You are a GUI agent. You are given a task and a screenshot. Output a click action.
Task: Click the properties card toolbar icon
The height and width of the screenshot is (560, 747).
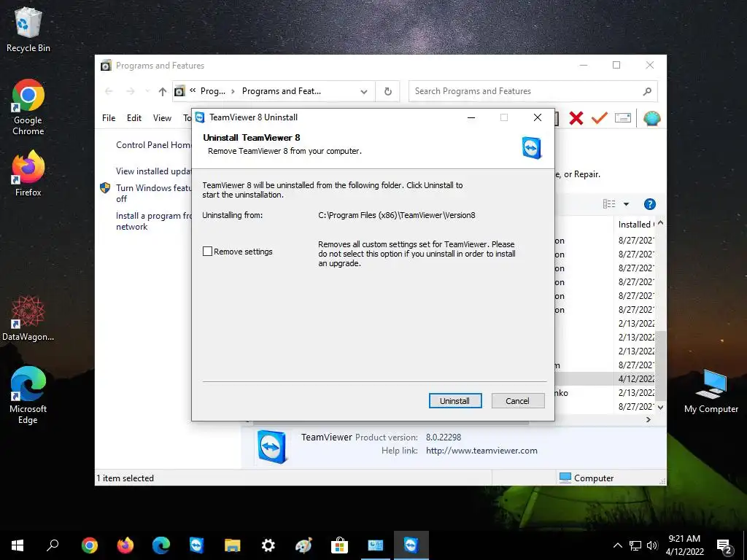[623, 117]
